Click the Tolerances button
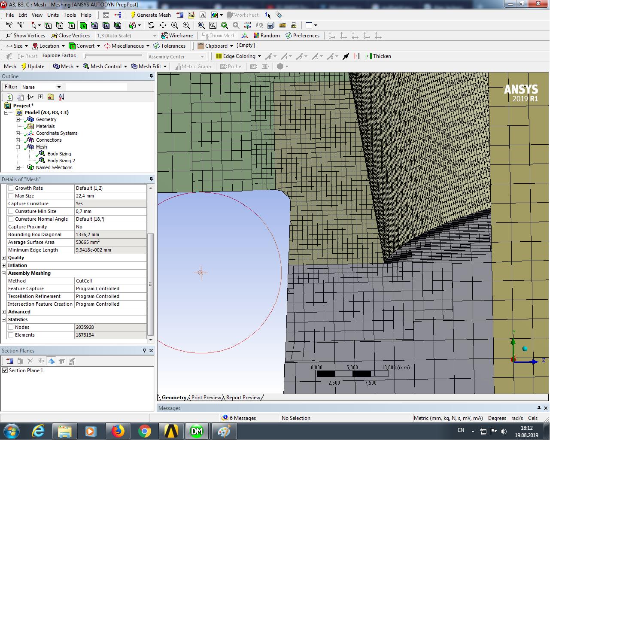The width and height of the screenshot is (644, 644). click(x=169, y=46)
